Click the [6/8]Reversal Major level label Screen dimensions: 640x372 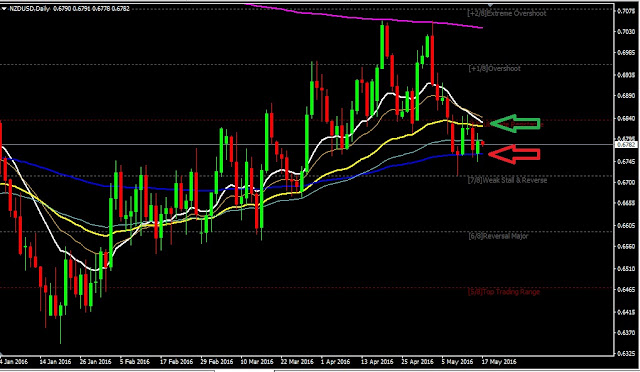(498, 236)
